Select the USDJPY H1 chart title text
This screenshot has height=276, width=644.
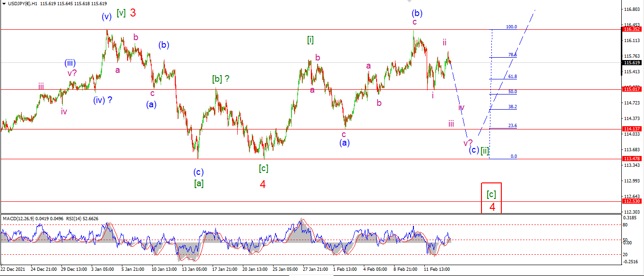coord(24,3)
